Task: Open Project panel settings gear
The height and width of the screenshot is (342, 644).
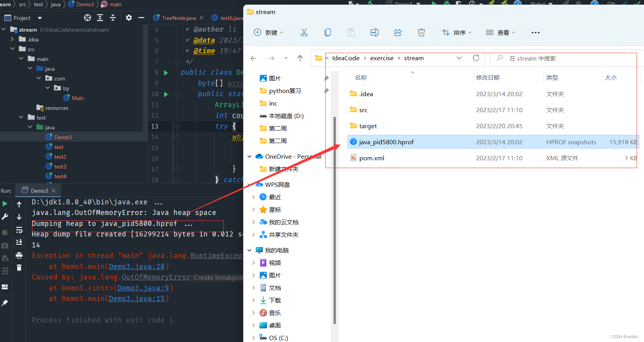Action: [x=129, y=18]
